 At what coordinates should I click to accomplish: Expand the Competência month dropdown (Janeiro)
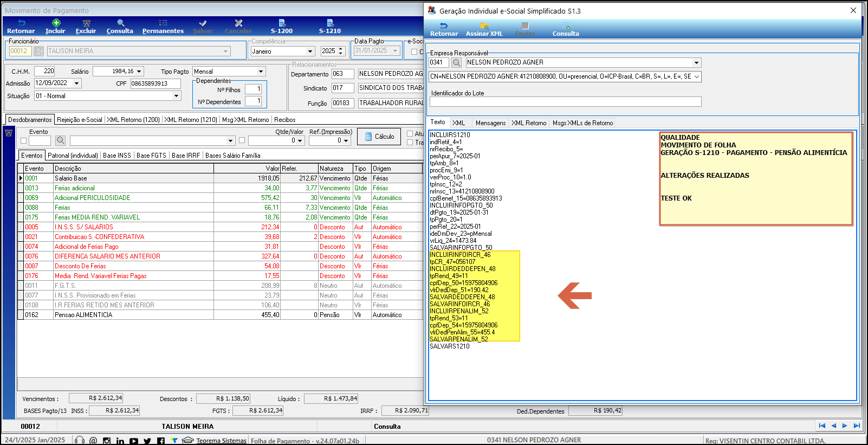[x=310, y=51]
